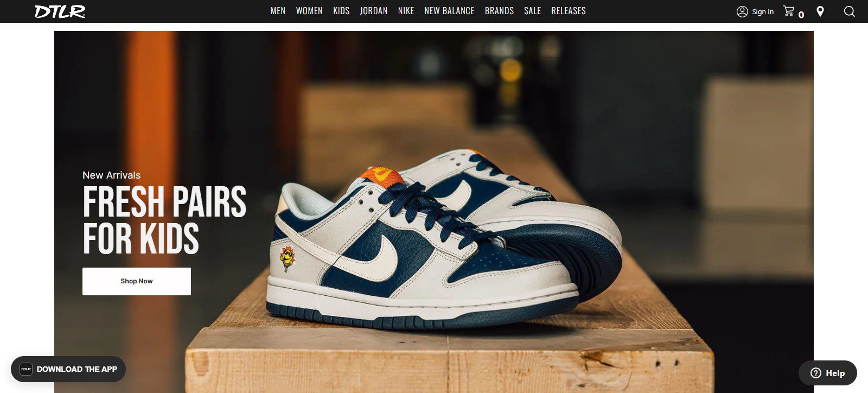Click the Shop Now button
Image resolution: width=868 pixels, height=393 pixels.
(x=137, y=281)
